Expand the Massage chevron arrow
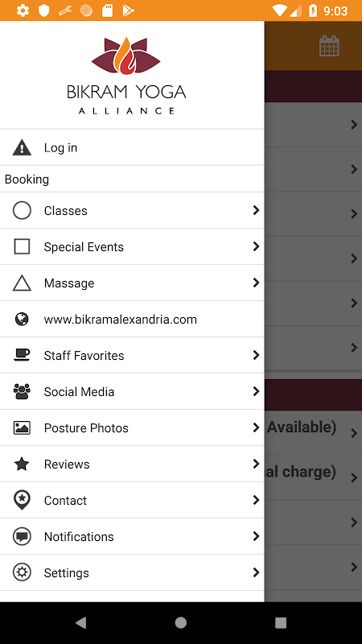The image size is (362, 644). click(x=256, y=283)
